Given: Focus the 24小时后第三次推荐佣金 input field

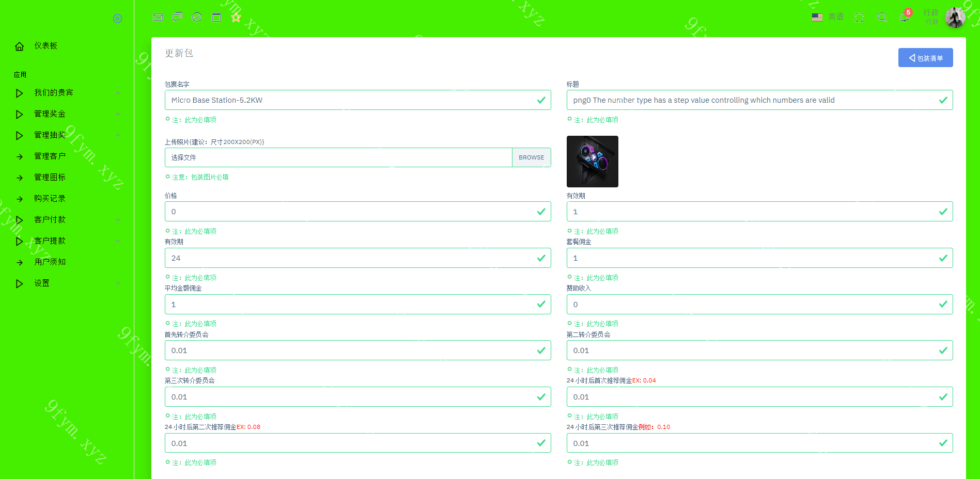Looking at the screenshot, I should [760, 443].
